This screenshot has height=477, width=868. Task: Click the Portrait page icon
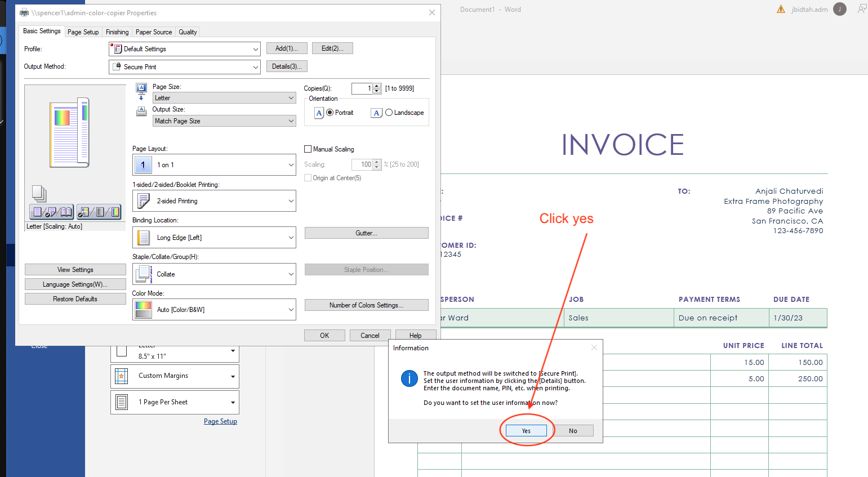coord(319,113)
